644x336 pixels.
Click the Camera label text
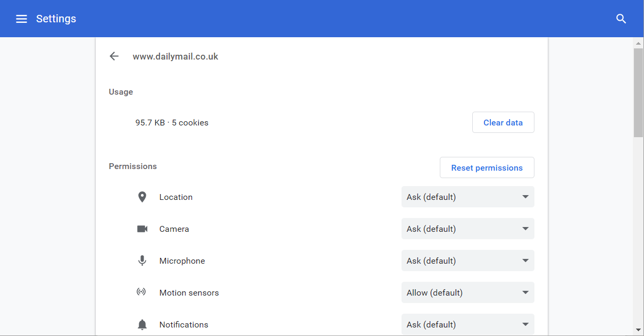174,229
